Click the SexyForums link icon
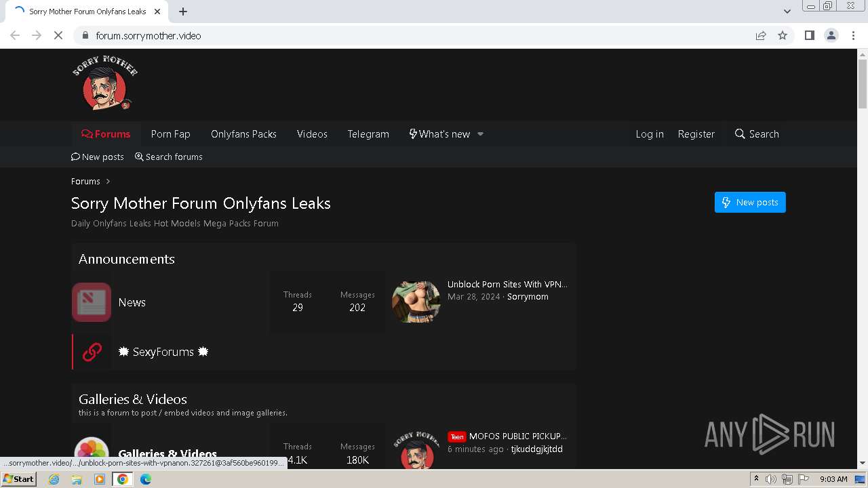Image resolution: width=868 pixels, height=488 pixels. click(x=92, y=352)
